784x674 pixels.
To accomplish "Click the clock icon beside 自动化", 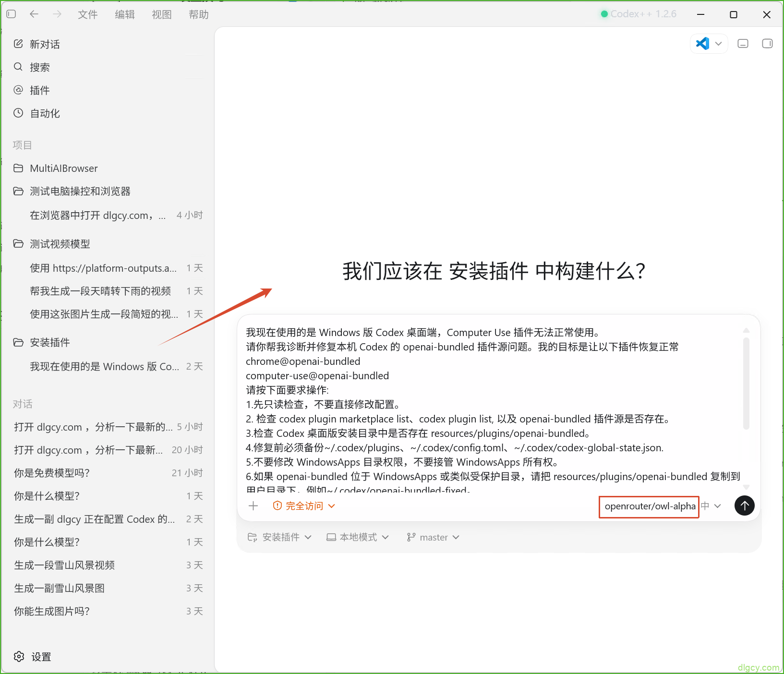I will click(18, 113).
